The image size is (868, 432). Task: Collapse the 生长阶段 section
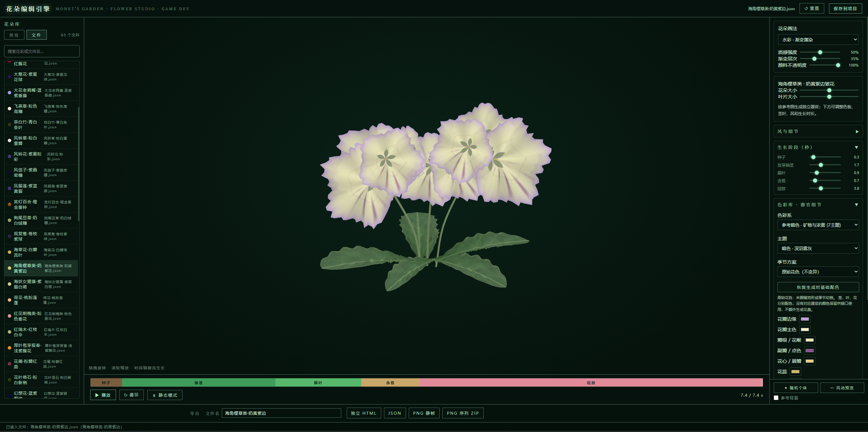[818, 147]
